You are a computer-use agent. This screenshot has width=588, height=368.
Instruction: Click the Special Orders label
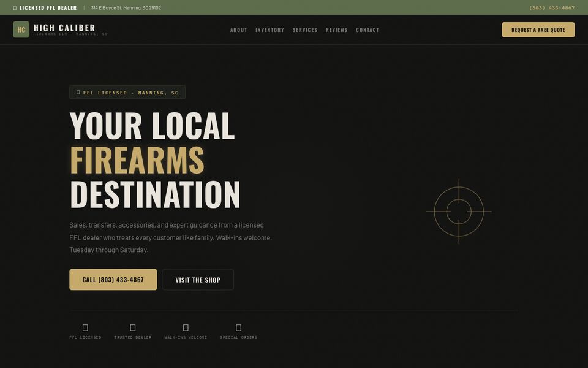coord(238,337)
